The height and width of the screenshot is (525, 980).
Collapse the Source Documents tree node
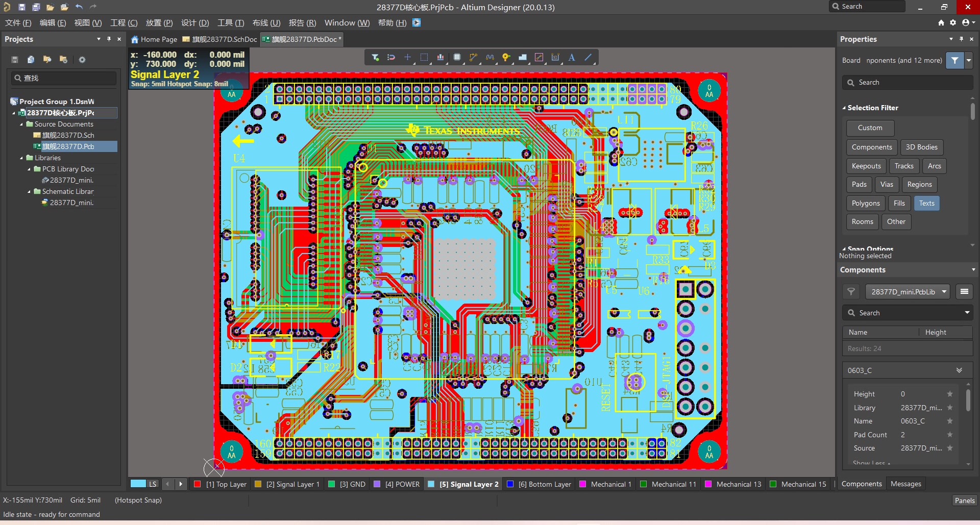(21, 124)
